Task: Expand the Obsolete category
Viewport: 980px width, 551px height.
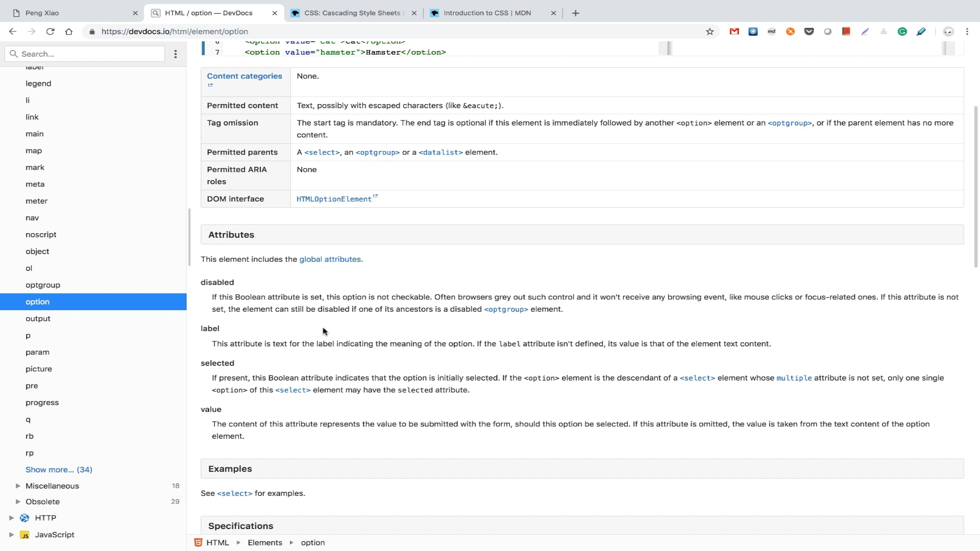Action: click(18, 502)
